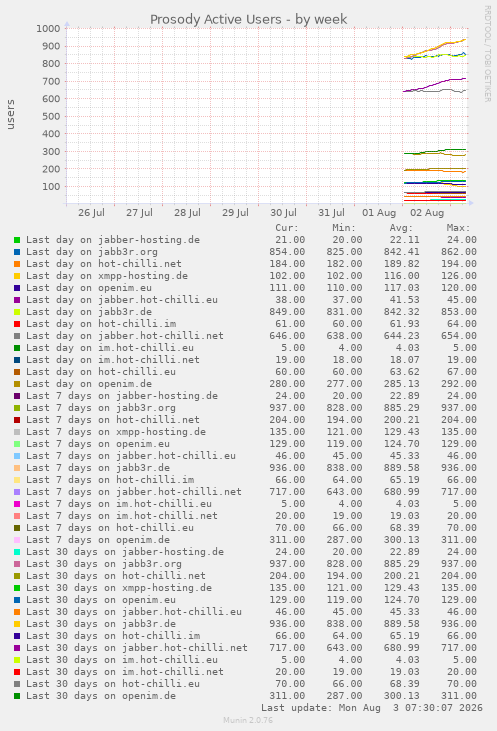Click the purple swatch for Last day on jabber.hot-chilli.eu
This screenshot has height=731, width=497.
coord(17,300)
